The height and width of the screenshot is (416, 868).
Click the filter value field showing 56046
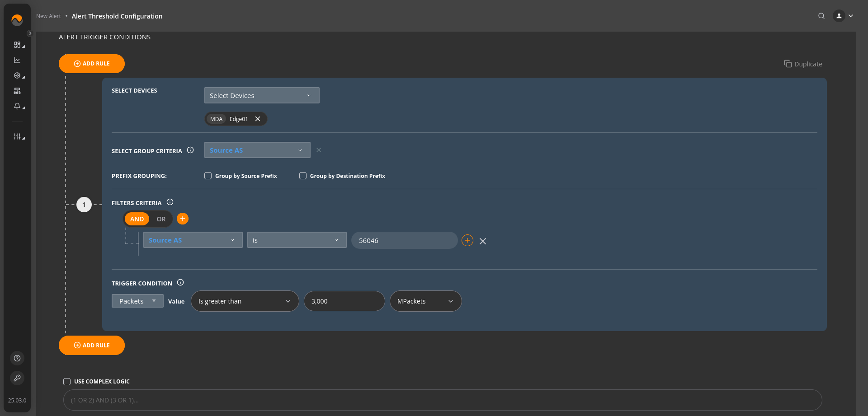pyautogui.click(x=404, y=241)
